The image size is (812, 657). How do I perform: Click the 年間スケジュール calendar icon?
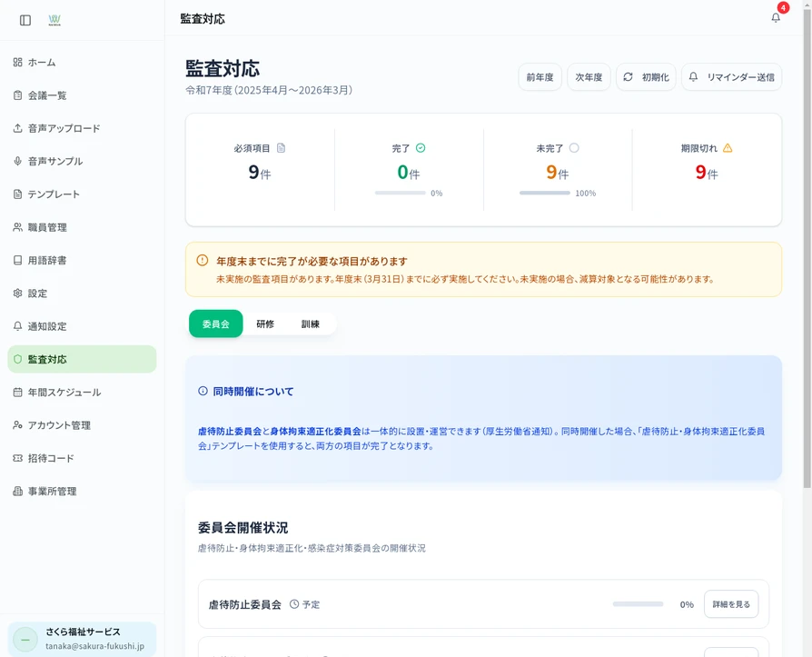click(x=17, y=393)
